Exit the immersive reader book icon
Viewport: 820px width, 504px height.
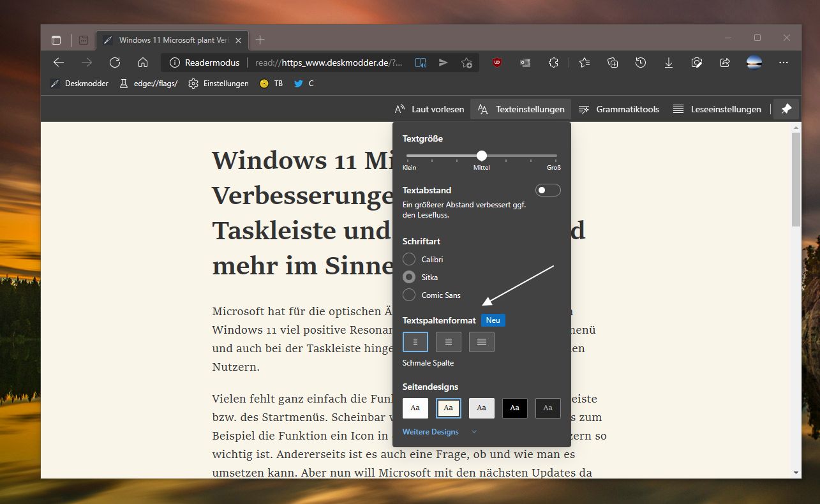click(421, 63)
